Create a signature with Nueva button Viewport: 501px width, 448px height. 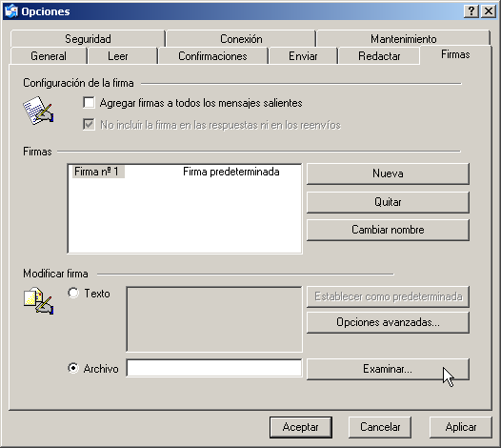tap(388, 173)
